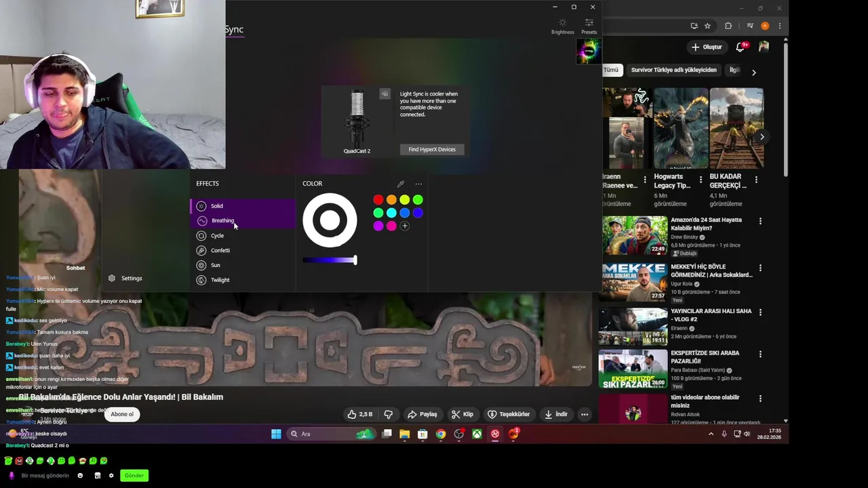Click the YouTube Oluştur create button
This screenshot has width=868, height=488.
(x=707, y=47)
